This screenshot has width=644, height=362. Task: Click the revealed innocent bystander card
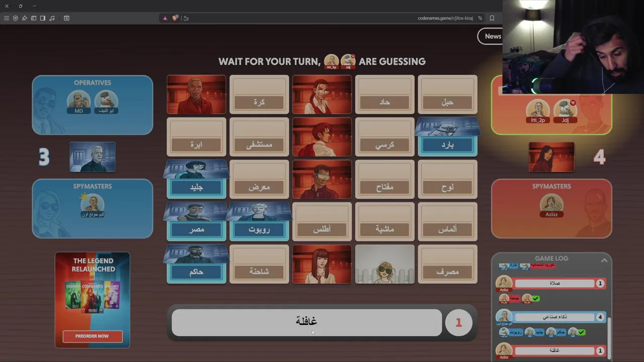385,264
